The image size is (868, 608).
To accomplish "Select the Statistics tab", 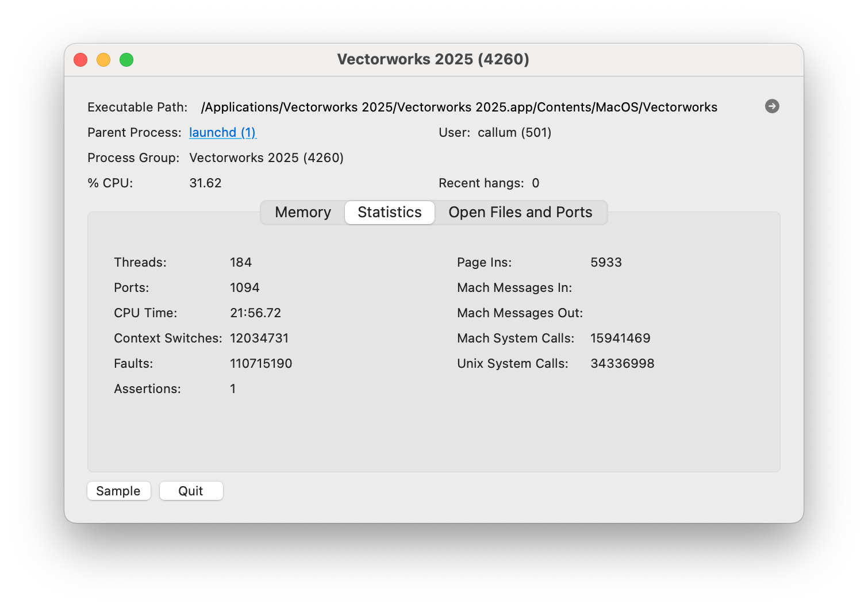I will (389, 213).
